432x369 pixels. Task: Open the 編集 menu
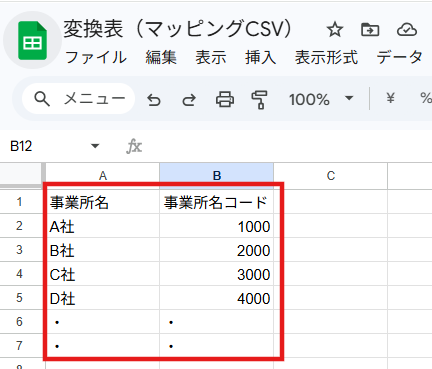(x=161, y=57)
